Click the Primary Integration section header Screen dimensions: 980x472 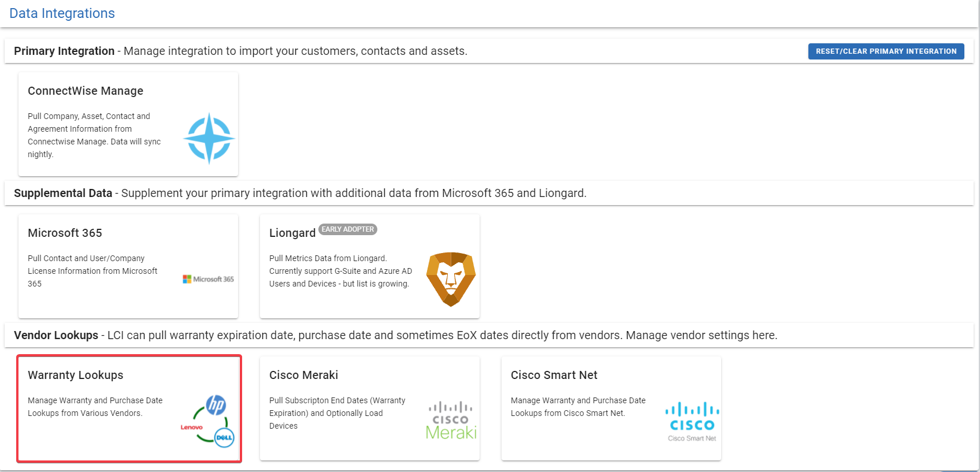click(x=240, y=51)
